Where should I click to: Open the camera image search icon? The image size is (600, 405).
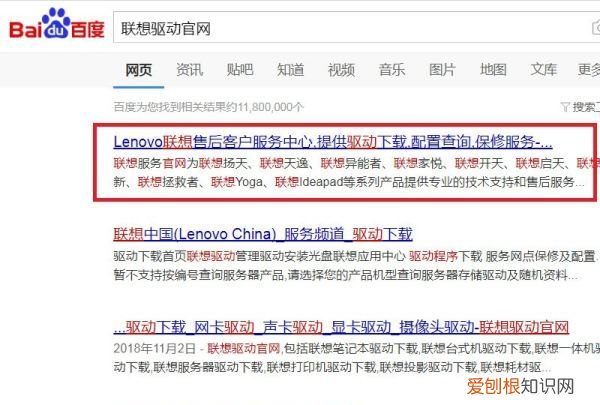click(x=596, y=28)
